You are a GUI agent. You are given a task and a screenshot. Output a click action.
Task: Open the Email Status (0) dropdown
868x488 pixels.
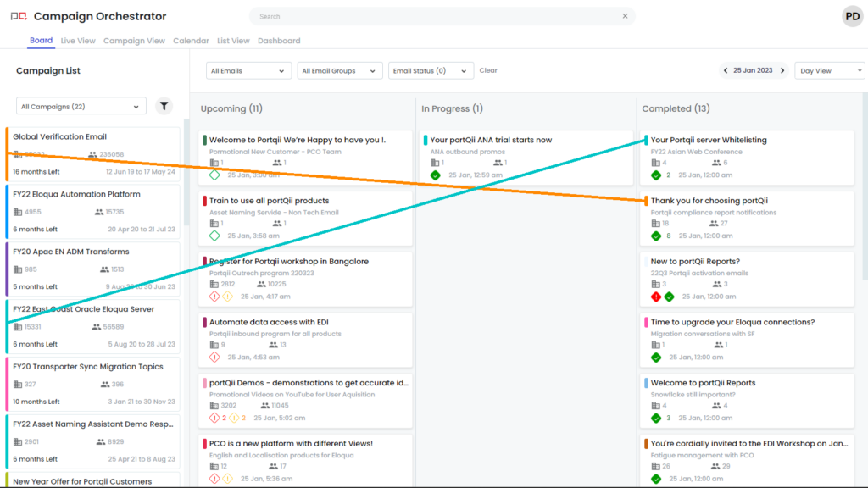pyautogui.click(x=431, y=71)
